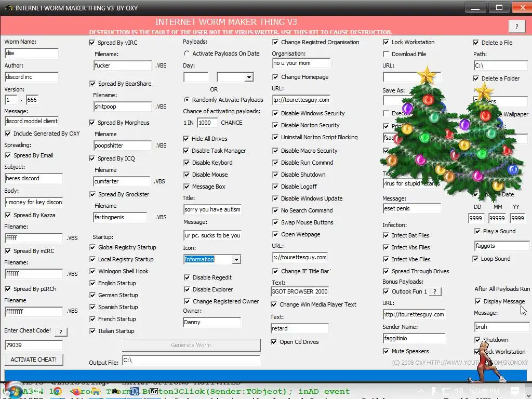
Task: Click the Sender Name input field
Action: [414, 338]
